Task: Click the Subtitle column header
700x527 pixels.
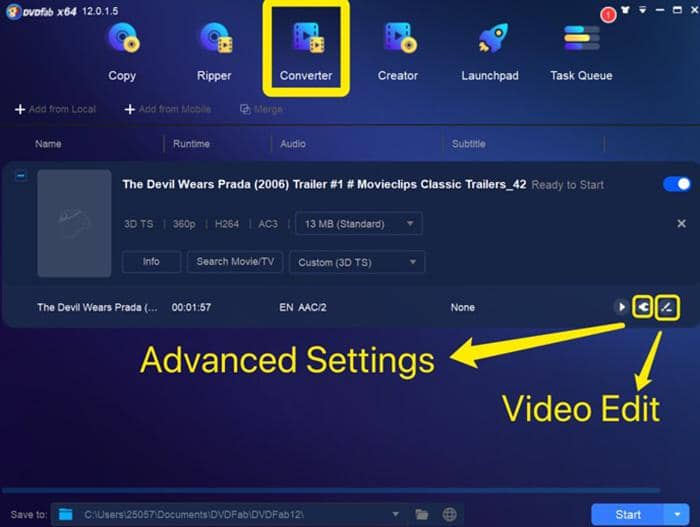Action: [469, 144]
